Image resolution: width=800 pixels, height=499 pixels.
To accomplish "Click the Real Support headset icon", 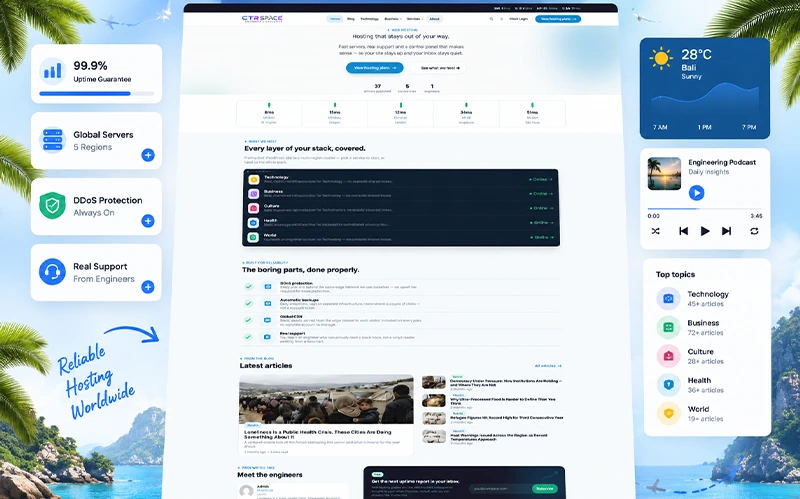I will (52, 272).
